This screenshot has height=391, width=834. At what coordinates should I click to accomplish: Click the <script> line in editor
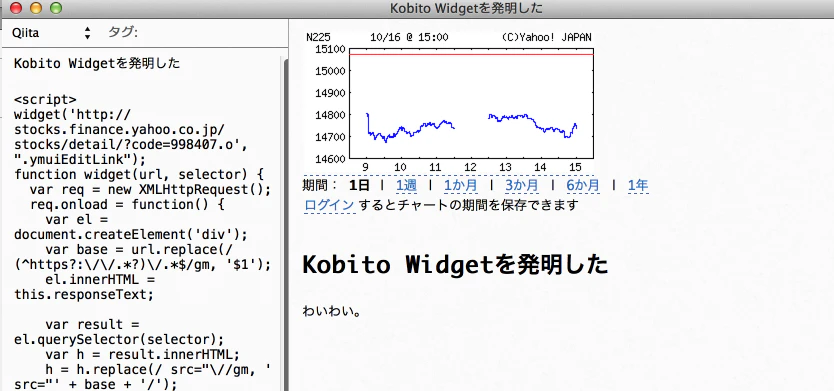[45, 100]
